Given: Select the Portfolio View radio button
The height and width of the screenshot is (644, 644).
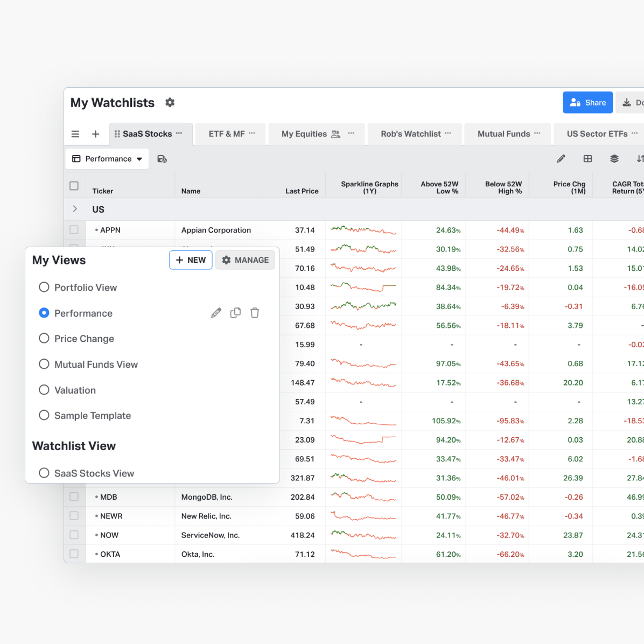Looking at the screenshot, I should pos(44,288).
